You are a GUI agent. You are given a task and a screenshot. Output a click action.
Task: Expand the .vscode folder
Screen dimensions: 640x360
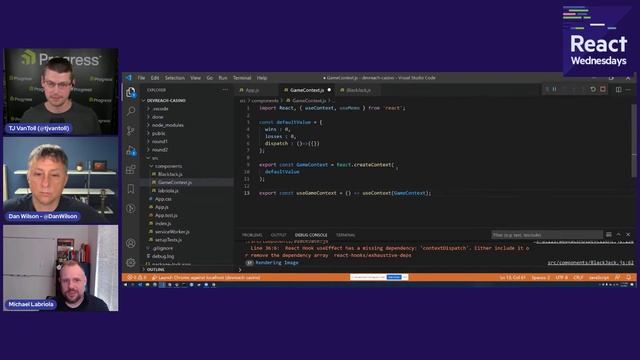click(186, 109)
